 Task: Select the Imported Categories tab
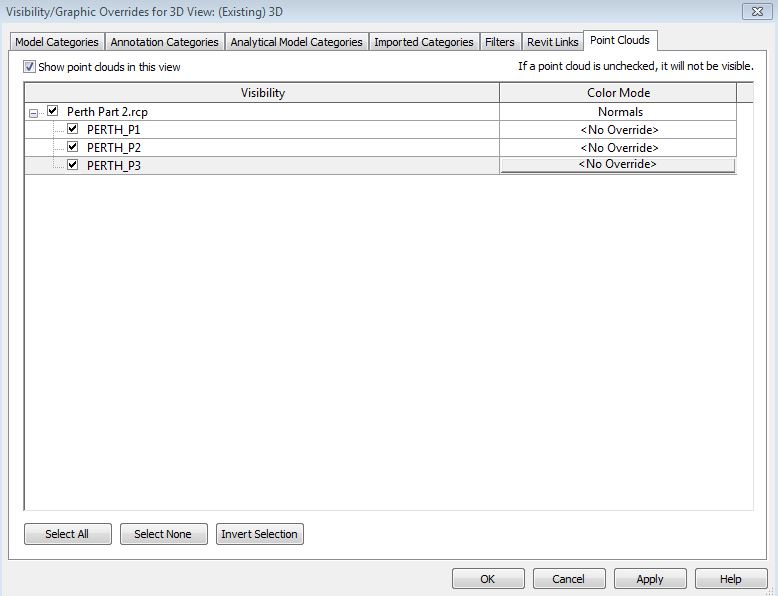click(424, 42)
